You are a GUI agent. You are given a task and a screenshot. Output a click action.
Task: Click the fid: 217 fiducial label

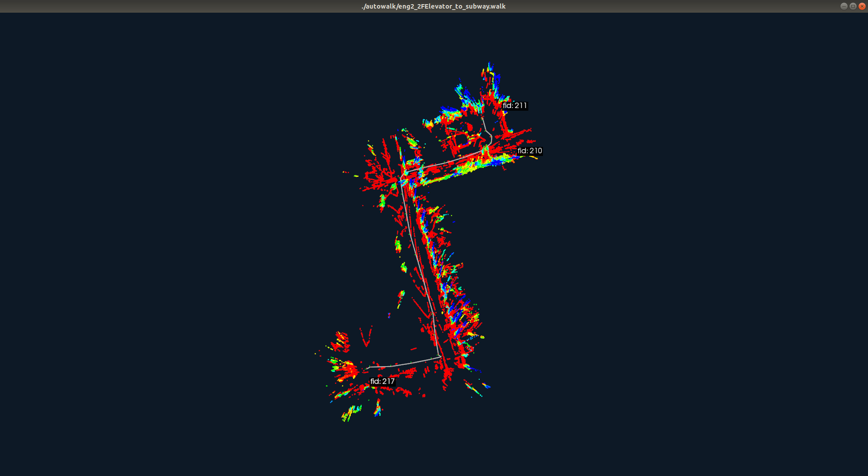[x=382, y=382]
